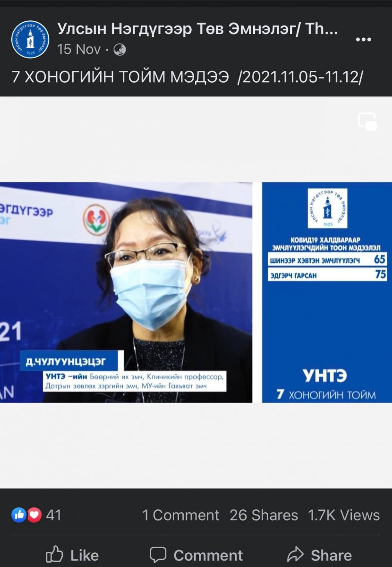The image size is (392, 567).
Task: Open the hospital page profile picture
Action: pos(30,40)
